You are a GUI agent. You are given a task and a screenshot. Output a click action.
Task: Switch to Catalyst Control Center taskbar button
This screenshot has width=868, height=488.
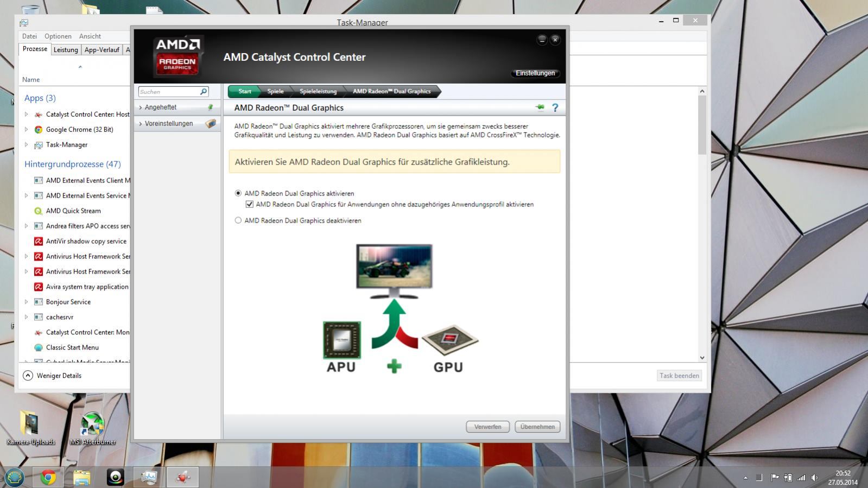pos(183,477)
